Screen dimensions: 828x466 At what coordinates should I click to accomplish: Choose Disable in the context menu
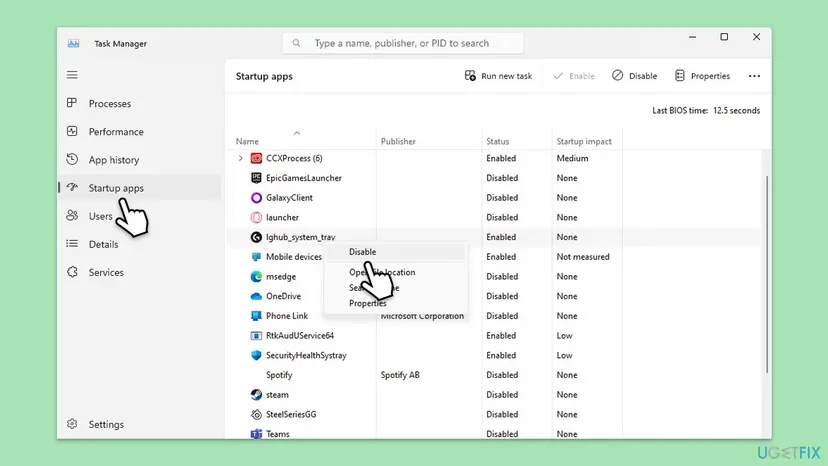pos(363,252)
